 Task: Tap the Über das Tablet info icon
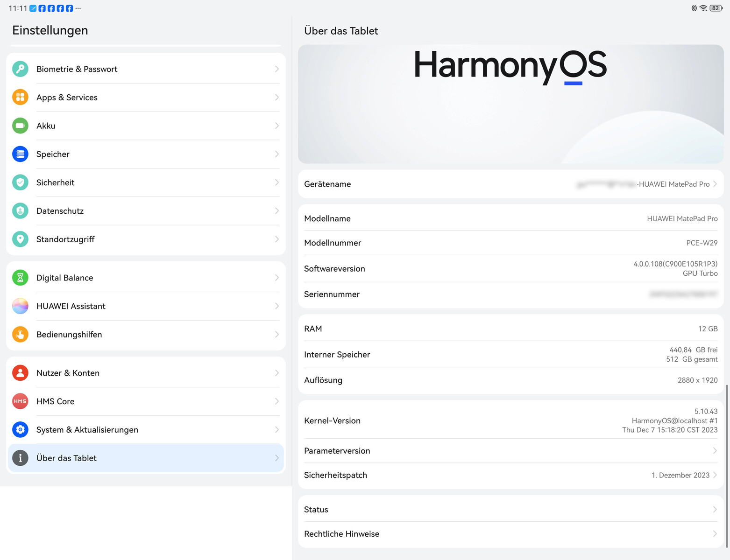(x=20, y=458)
